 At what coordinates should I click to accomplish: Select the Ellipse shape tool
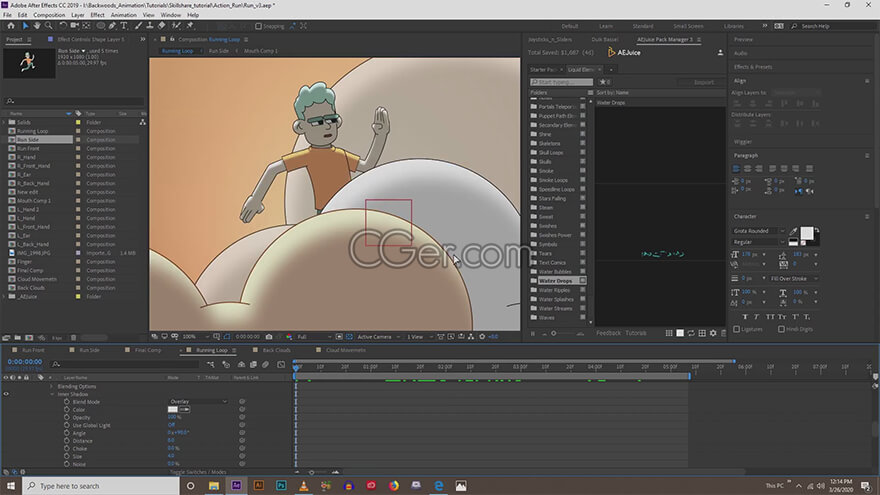click(100, 26)
